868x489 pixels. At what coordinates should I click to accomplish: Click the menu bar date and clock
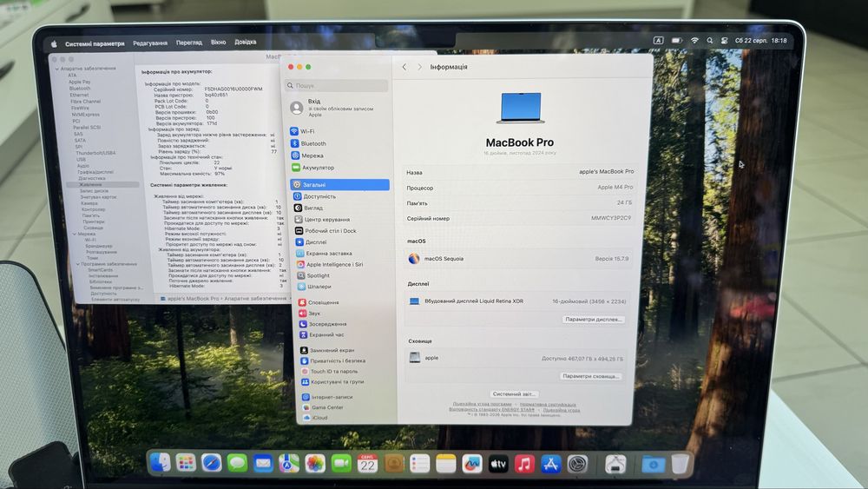click(760, 41)
